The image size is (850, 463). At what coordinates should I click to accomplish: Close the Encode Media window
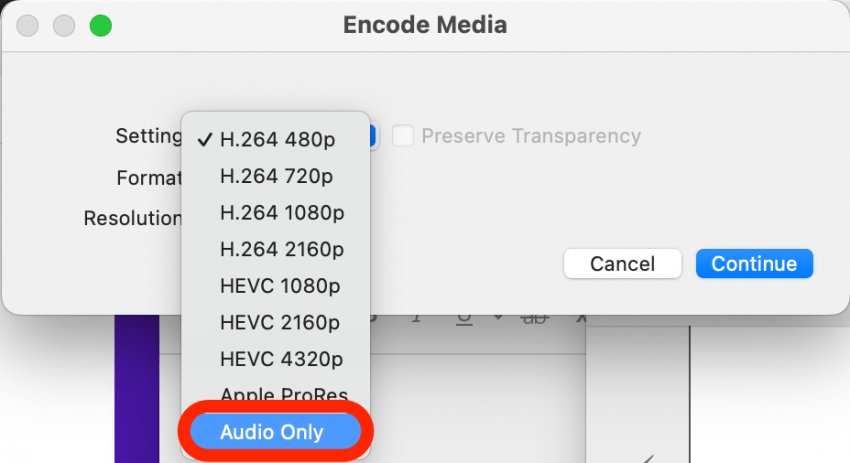[28, 26]
